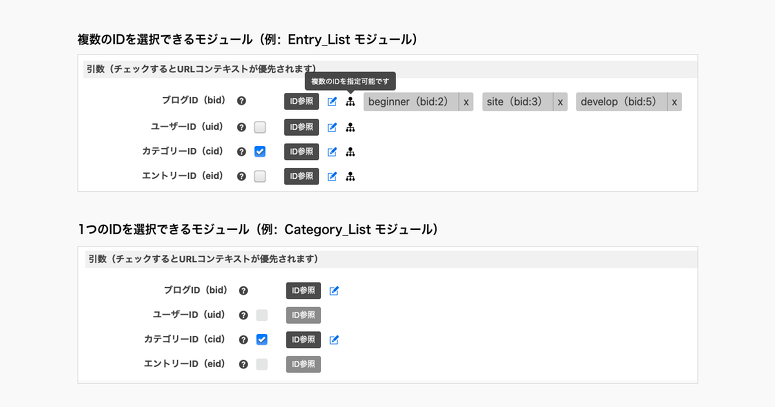Uncheck カテゴリーID checkbox in Category_List section
Screen dimensions: 775x407
(x=262, y=340)
